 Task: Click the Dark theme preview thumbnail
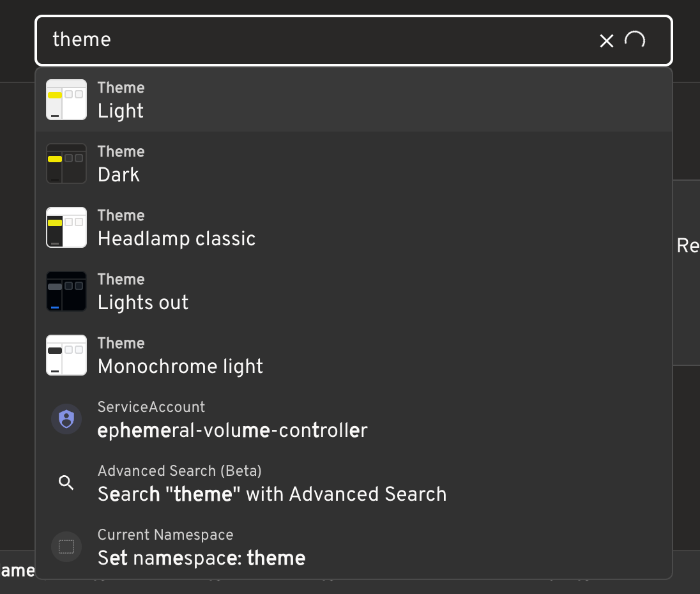pyautogui.click(x=66, y=164)
